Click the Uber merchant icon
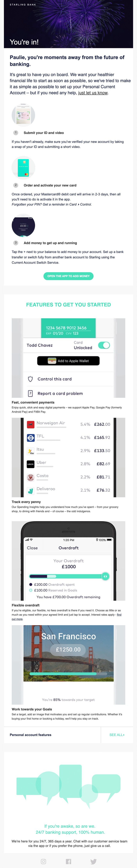This screenshot has width=137, height=868. click(x=31, y=464)
